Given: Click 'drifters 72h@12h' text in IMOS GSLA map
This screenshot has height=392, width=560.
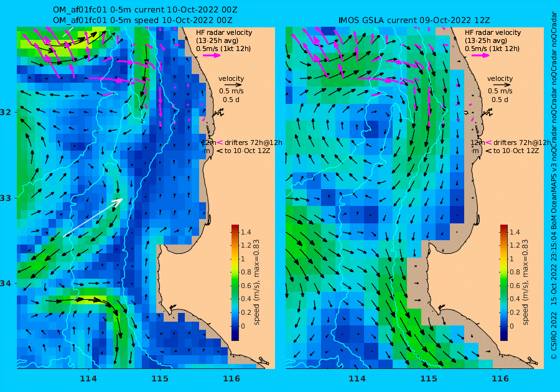Looking at the screenshot, I should (x=522, y=142).
